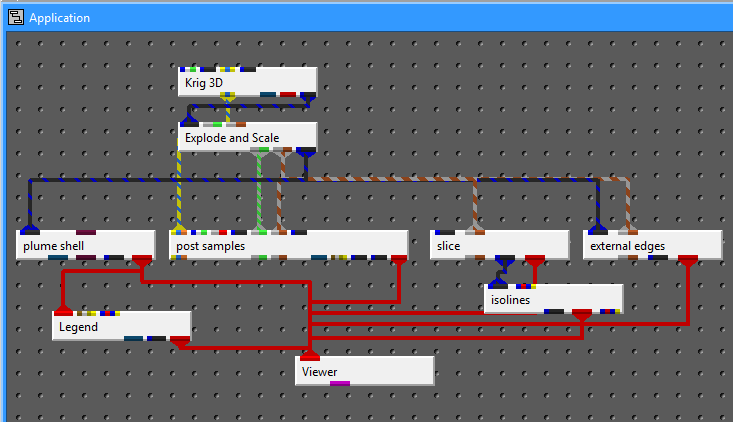Click the red output port on Legend module
Viewport: 733px width, 422px height.
point(179,340)
